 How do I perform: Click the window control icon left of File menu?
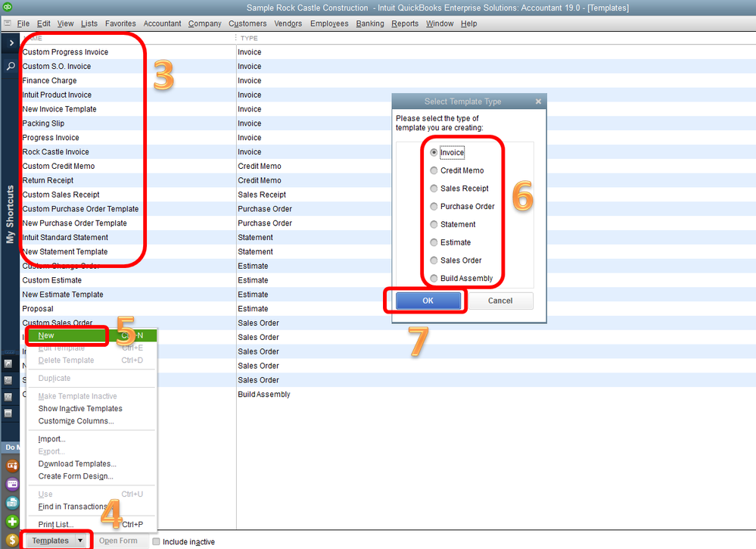pyautogui.click(x=8, y=23)
